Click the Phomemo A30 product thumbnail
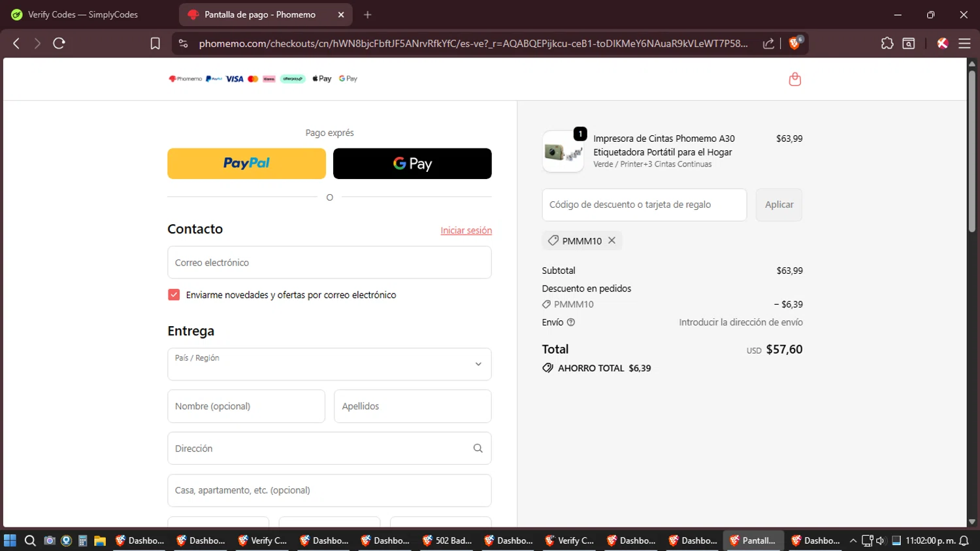Screen dimensions: 980x551 563,151
